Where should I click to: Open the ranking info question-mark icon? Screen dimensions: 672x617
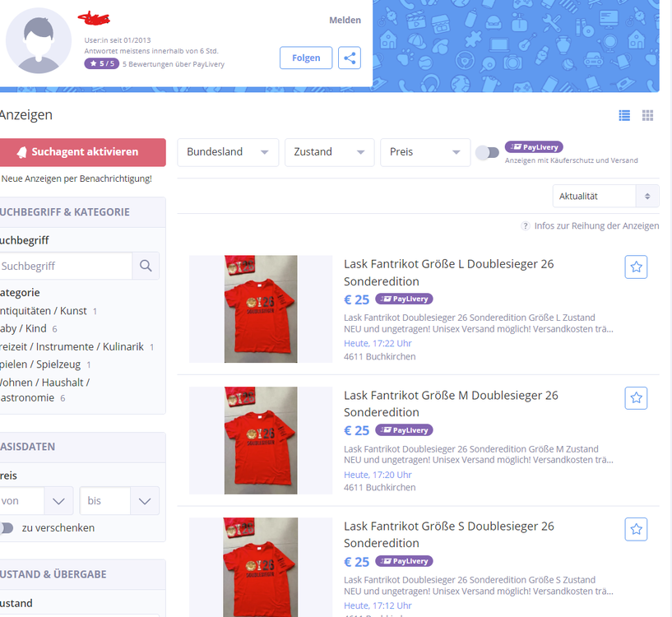click(x=525, y=226)
